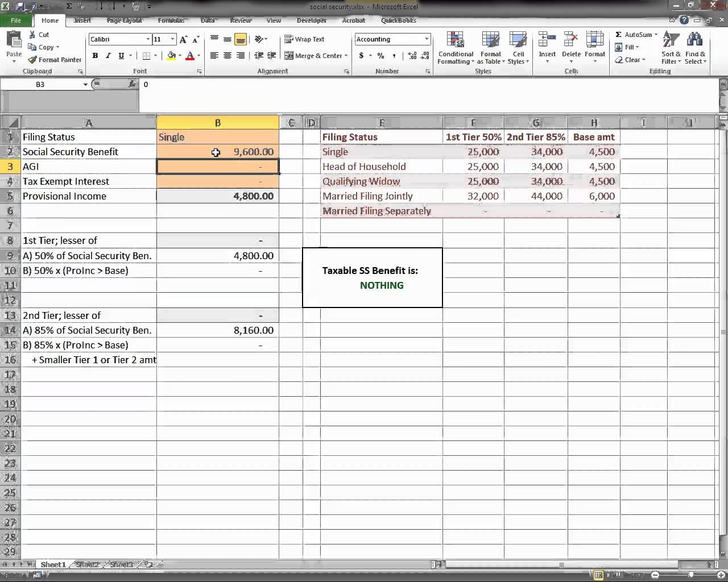Click the Format as Table icon
This screenshot has height=582, width=728.
point(490,49)
